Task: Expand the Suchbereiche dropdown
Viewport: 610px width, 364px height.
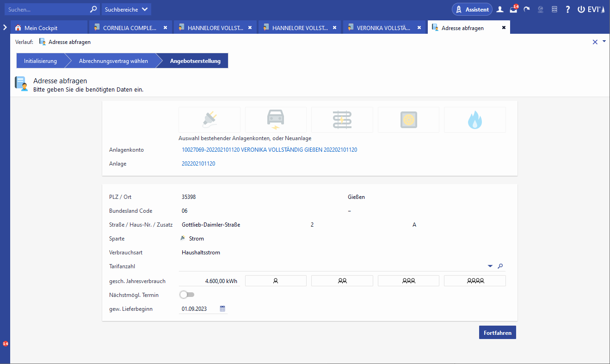Action: (x=126, y=9)
